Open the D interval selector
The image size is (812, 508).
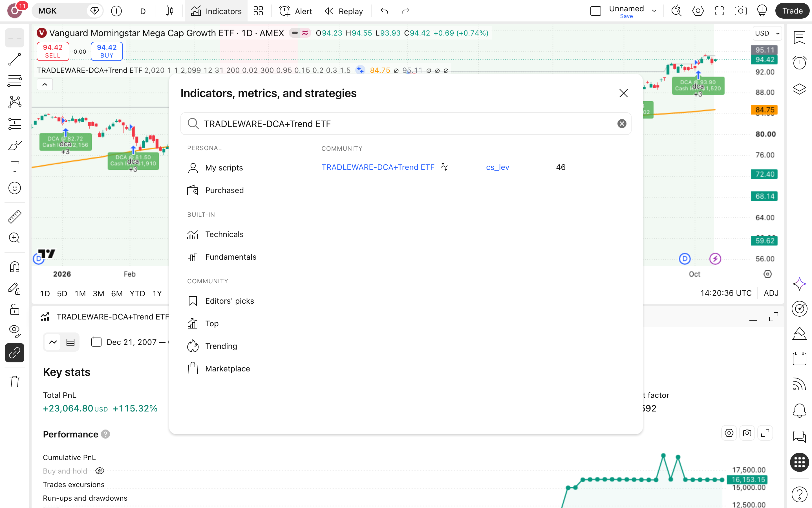[143, 11]
